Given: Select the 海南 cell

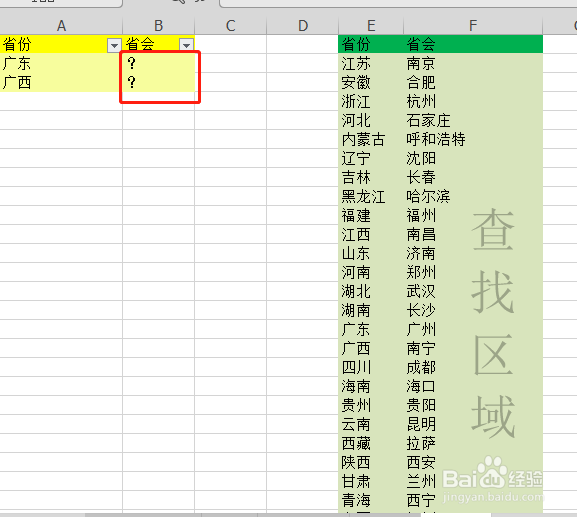Looking at the screenshot, I should (371, 387).
